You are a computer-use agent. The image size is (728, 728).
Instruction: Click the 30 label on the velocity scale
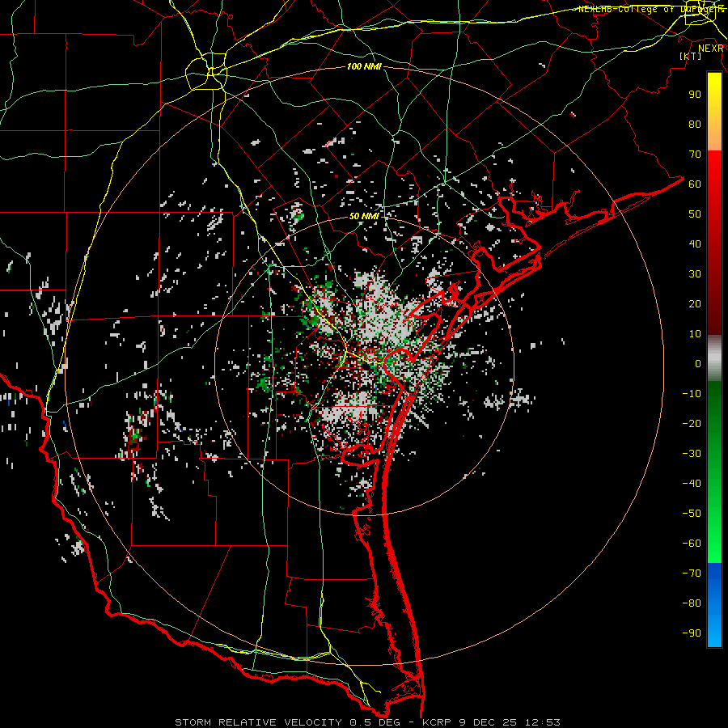click(x=695, y=274)
